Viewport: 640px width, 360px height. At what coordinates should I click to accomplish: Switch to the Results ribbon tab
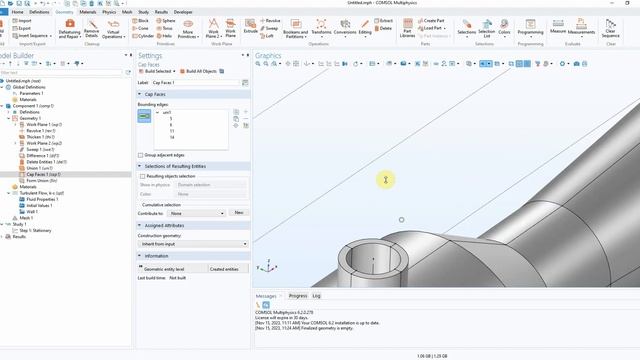(x=161, y=12)
